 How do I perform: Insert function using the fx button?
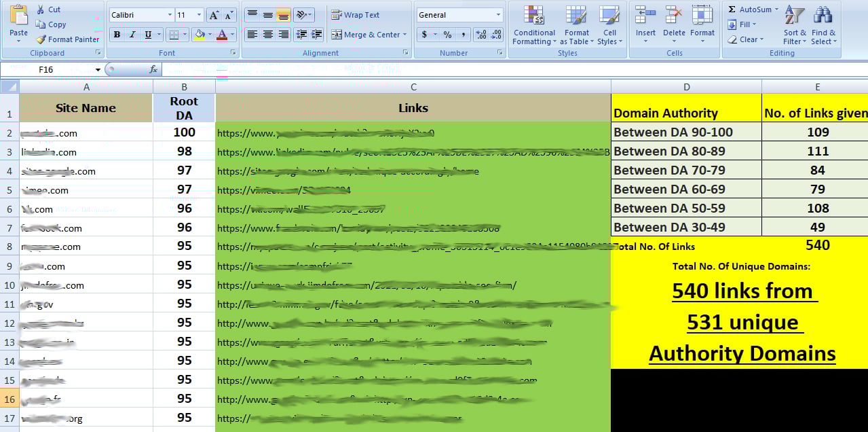click(x=153, y=69)
